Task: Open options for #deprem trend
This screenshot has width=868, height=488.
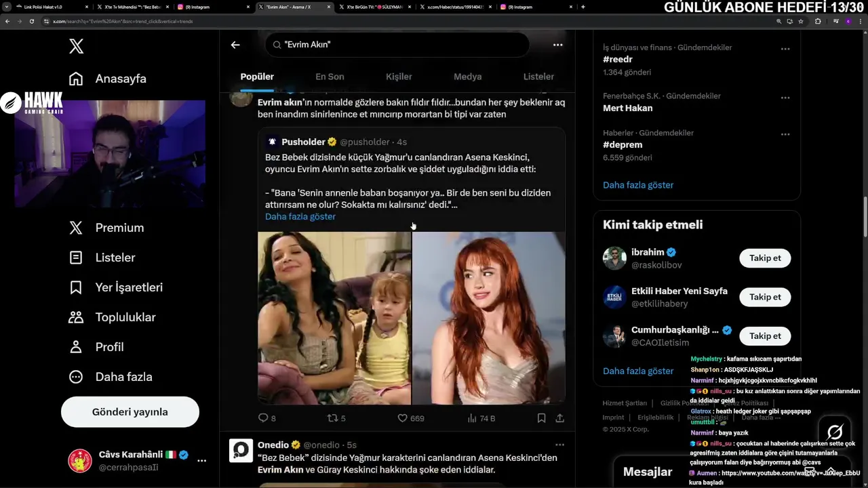Action: click(x=785, y=134)
